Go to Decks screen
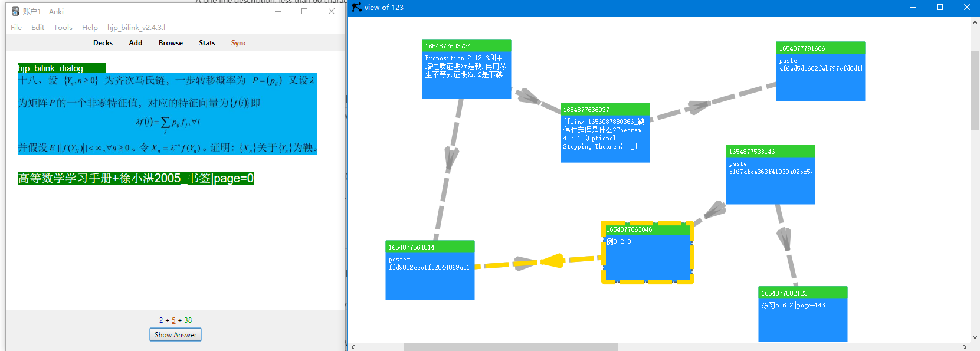 [103, 42]
